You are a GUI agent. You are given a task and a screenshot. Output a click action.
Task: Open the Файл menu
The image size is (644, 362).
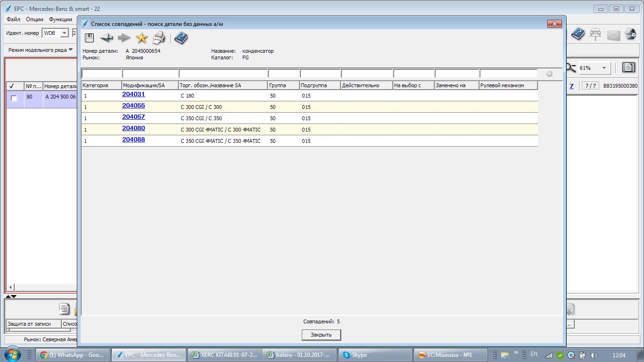(x=13, y=19)
